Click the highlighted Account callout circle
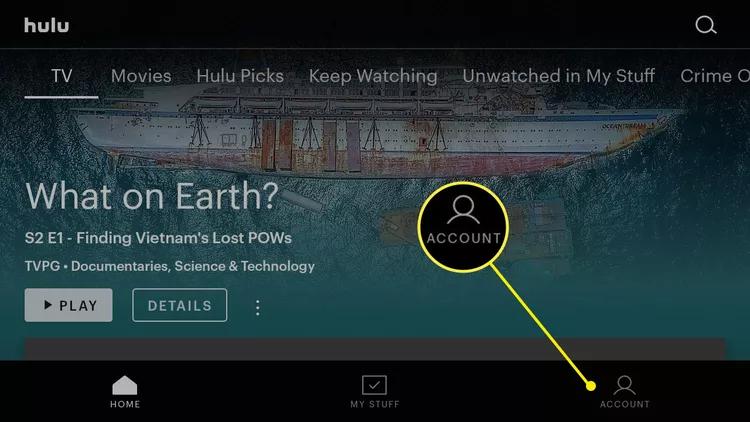Viewport: 750px width, 422px height. point(463,227)
